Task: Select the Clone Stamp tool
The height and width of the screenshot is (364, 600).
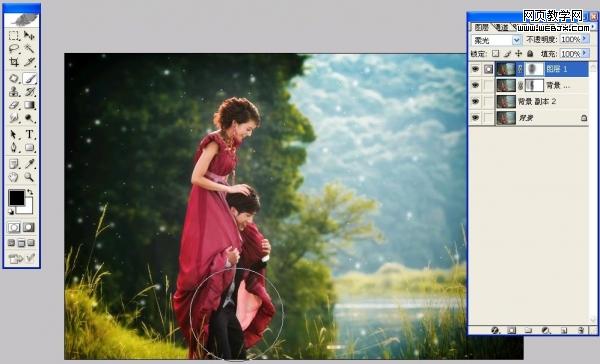Action: [x=14, y=91]
